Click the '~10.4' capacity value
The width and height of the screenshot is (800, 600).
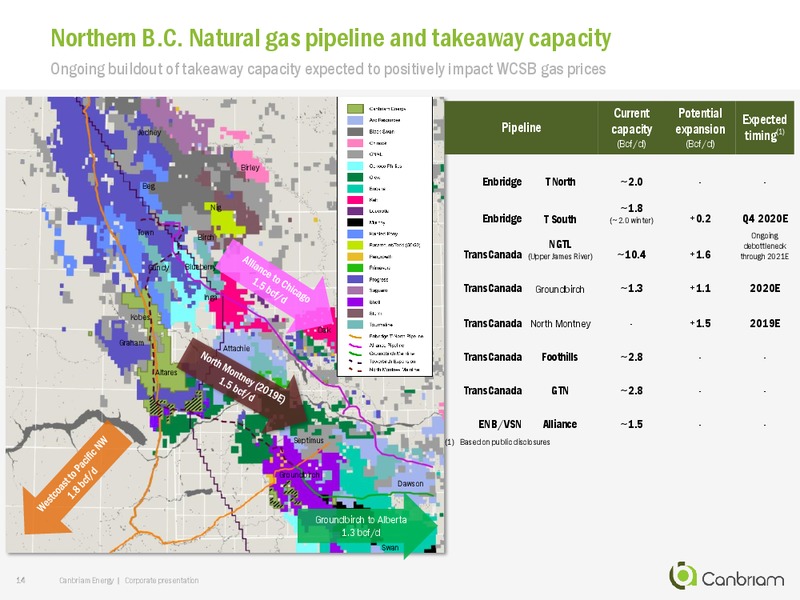pyautogui.click(x=632, y=255)
